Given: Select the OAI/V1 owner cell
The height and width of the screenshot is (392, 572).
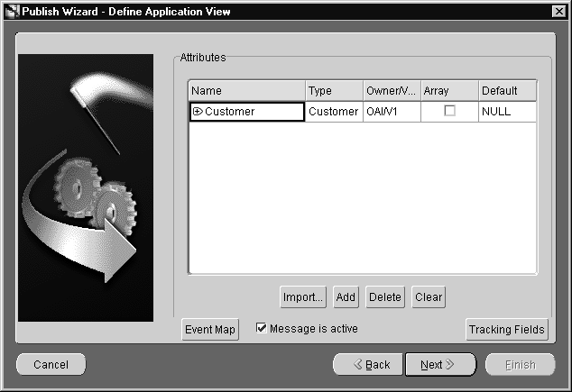Looking at the screenshot, I should point(392,112).
